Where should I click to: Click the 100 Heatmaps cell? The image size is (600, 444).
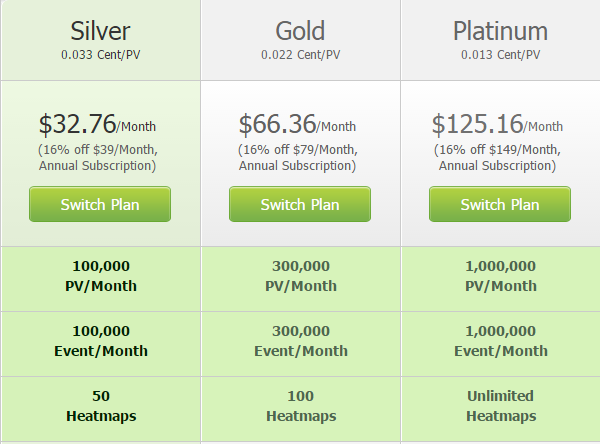(x=301, y=409)
